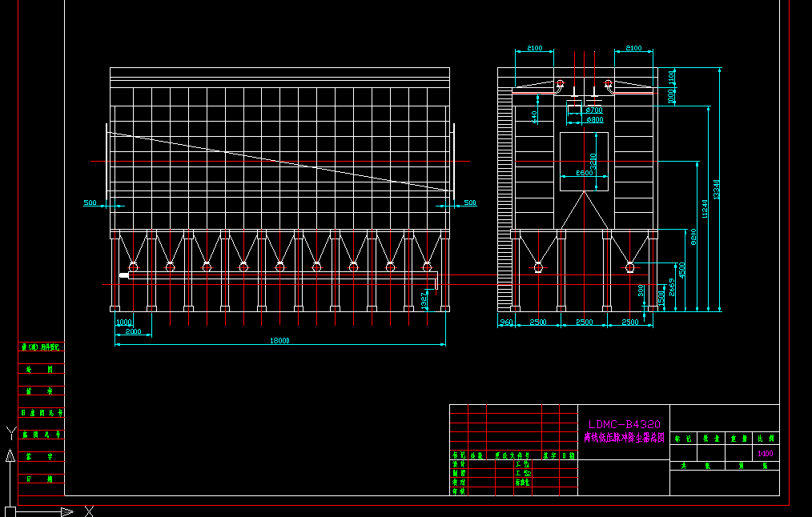
Task: Select the left 2100 dimension above side view
Action: pos(534,49)
